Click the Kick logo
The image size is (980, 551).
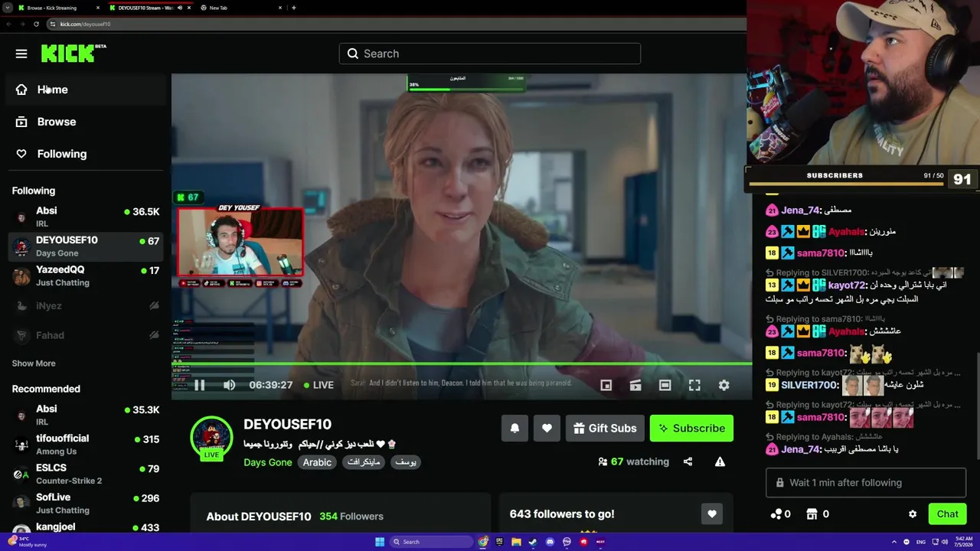tap(73, 53)
